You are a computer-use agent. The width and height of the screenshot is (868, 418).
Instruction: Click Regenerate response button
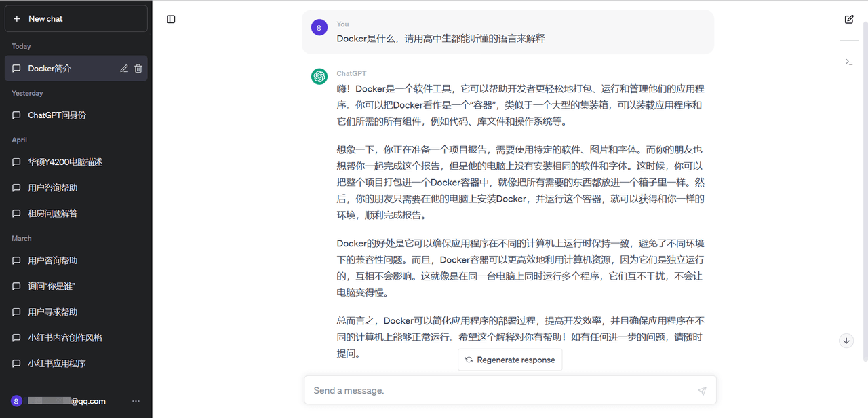point(510,360)
